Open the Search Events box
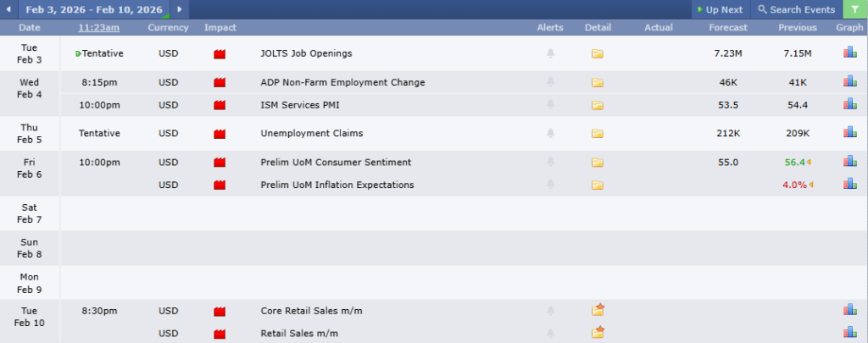This screenshot has height=343, width=868. pyautogui.click(x=796, y=9)
